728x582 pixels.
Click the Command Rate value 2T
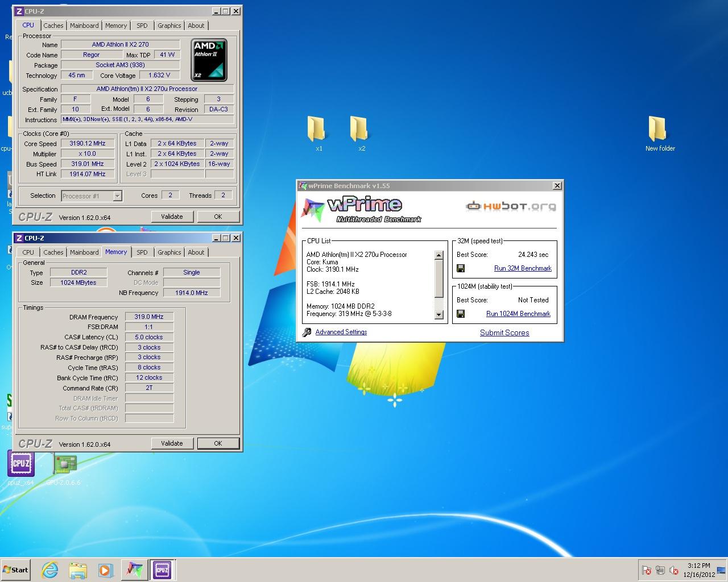point(149,388)
